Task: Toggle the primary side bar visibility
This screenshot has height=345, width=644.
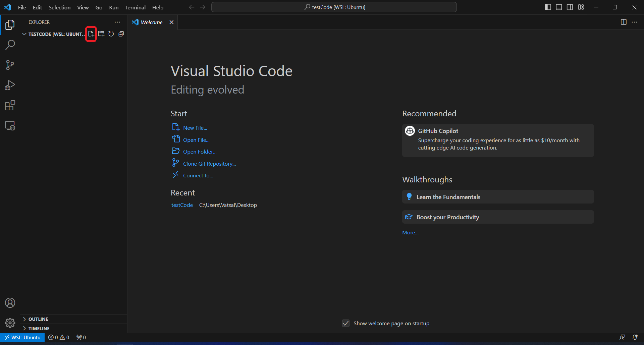Action: pyautogui.click(x=548, y=7)
